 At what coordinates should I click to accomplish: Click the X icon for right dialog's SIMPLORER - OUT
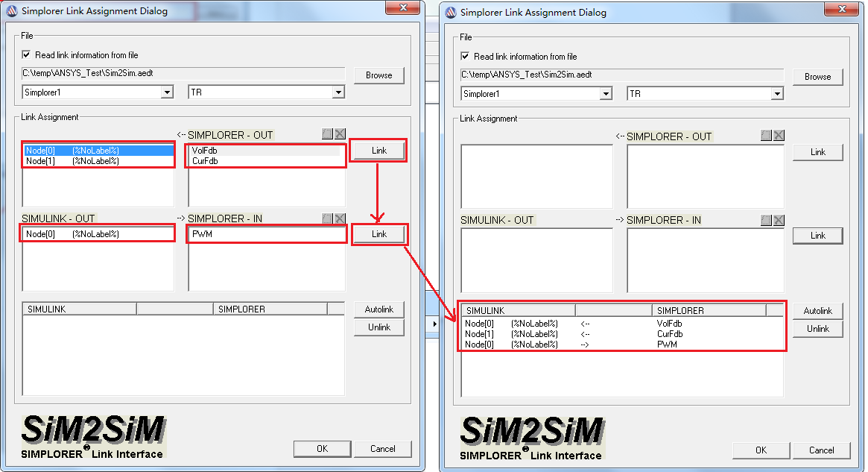pos(779,135)
